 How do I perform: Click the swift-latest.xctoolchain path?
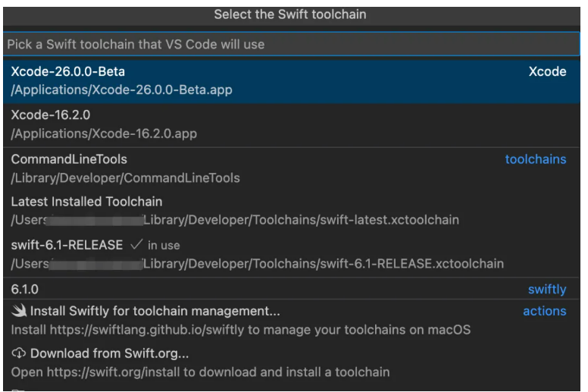pyautogui.click(x=235, y=220)
